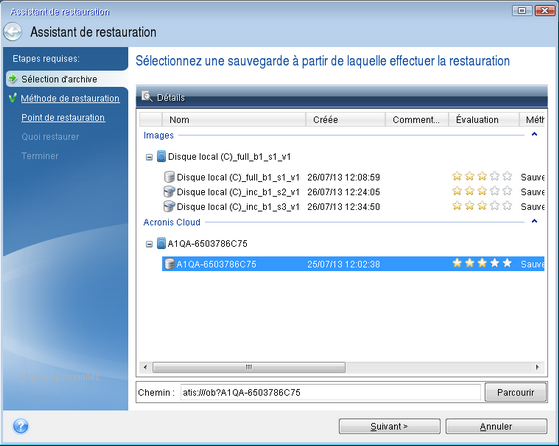This screenshot has height=446, width=559.
Task: Click the A1QA-6503786C75 cloud group icon
Action: click(x=161, y=243)
